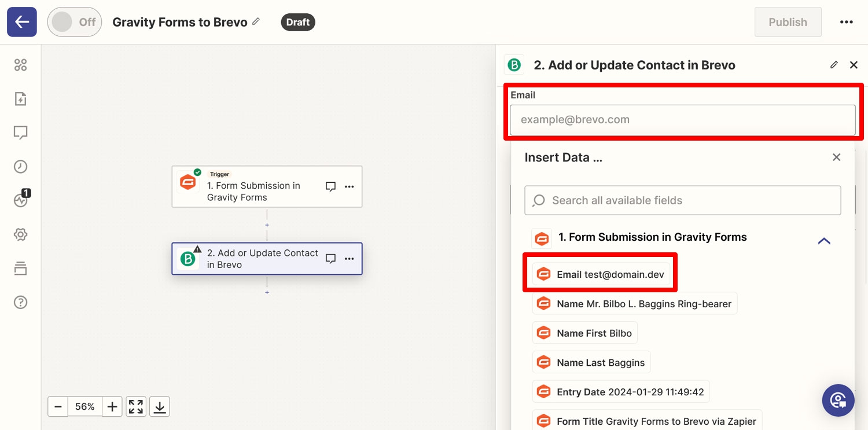Add comment on Brevo step
Viewport: 868px width, 430px height.
point(330,259)
